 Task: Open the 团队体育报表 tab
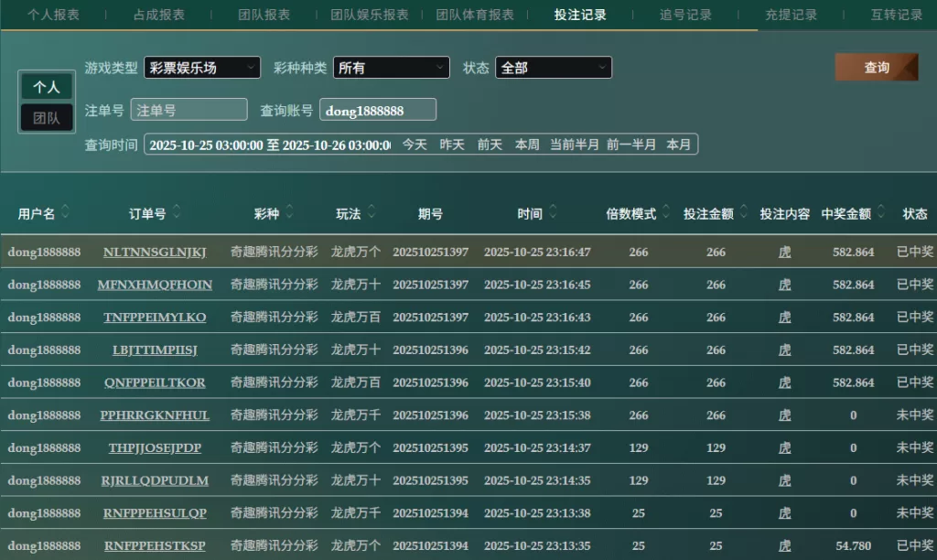[x=475, y=15]
